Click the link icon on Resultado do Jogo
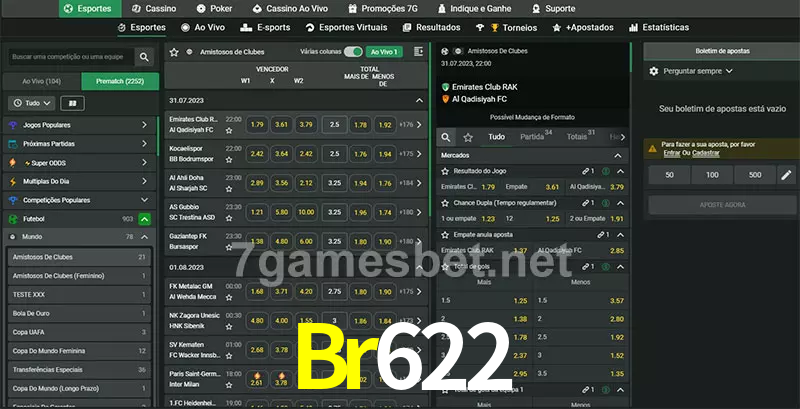 [x=586, y=172]
